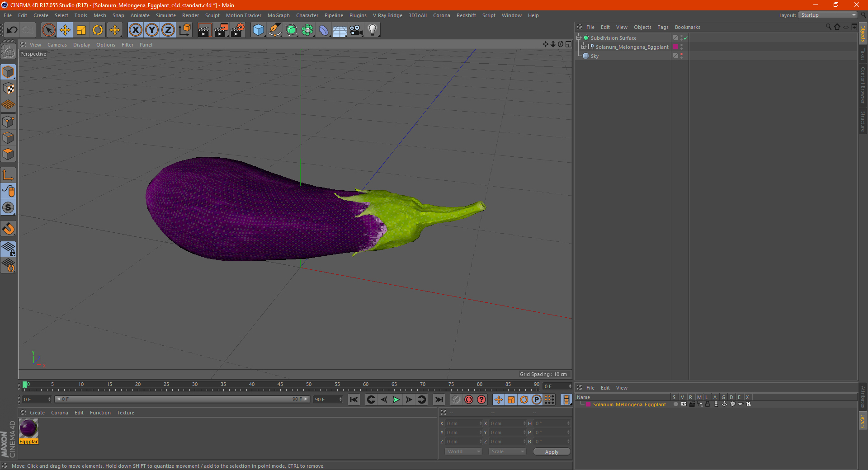The image size is (868, 470).
Task: Open material manager Texture menu
Action: (125, 413)
